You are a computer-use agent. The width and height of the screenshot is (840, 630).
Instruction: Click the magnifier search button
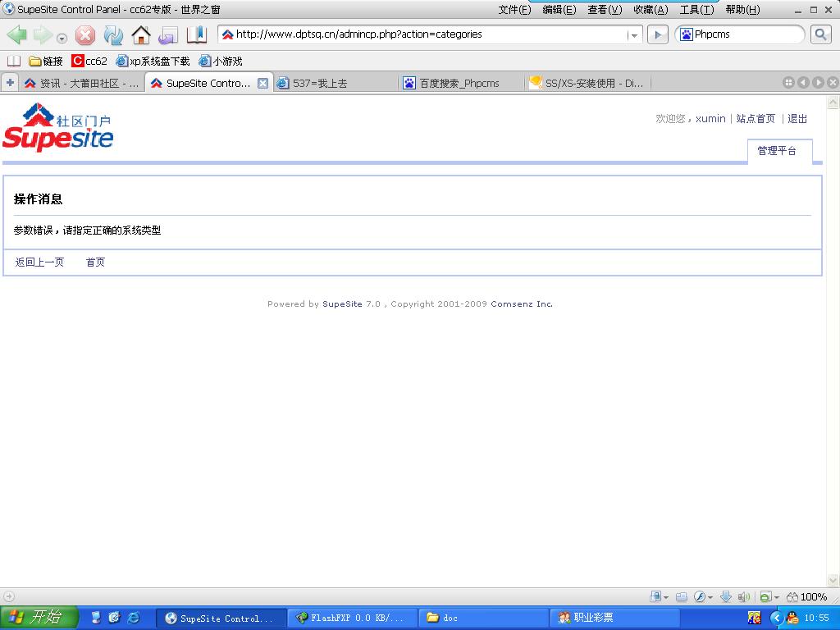coord(820,34)
